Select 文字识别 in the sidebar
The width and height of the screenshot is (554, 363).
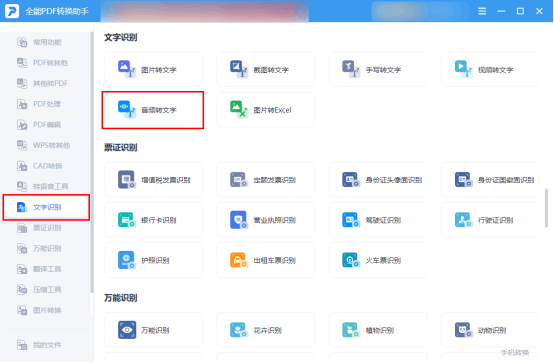click(x=46, y=207)
